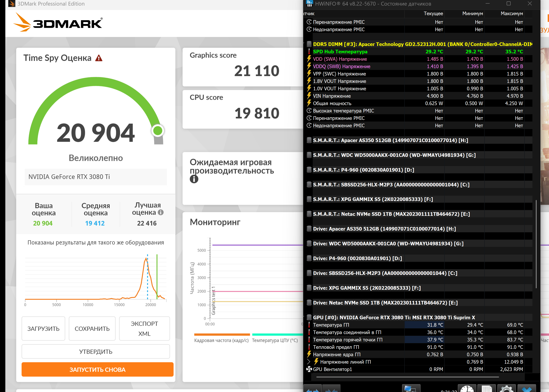Image resolution: width=549 pixels, height=392 pixels.
Task: Toggle the Температура ЦПУ legend item
Action: pos(275,340)
